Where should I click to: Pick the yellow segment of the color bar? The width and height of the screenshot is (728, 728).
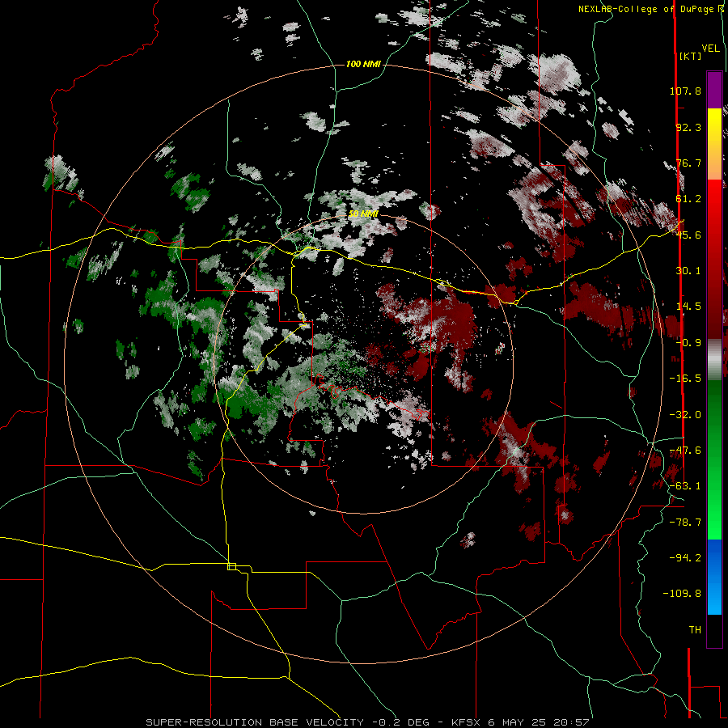[714, 125]
